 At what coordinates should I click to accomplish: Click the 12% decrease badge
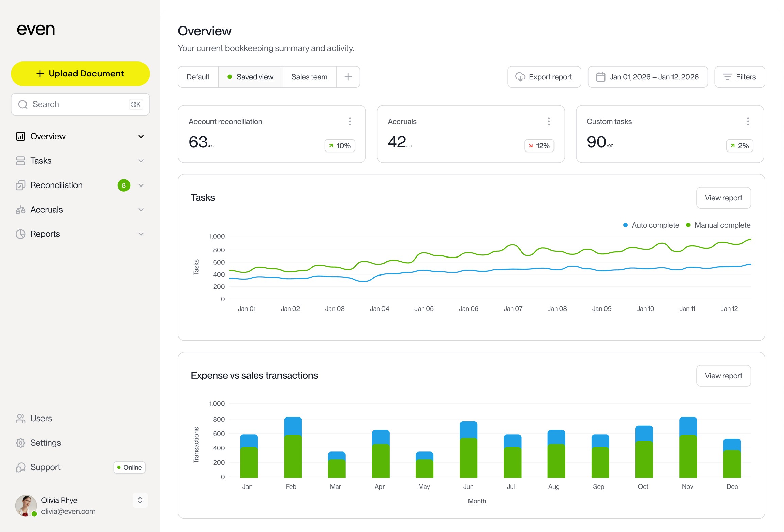point(539,146)
